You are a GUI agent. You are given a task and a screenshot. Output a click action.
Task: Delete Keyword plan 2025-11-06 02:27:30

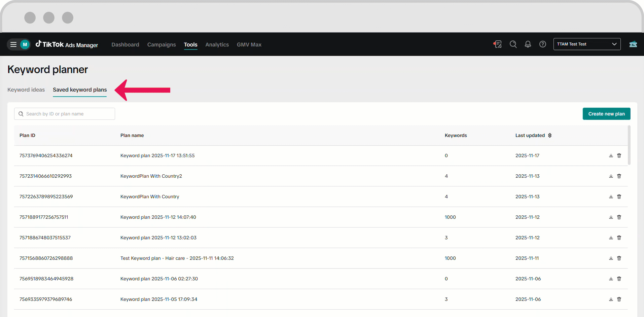(619, 279)
